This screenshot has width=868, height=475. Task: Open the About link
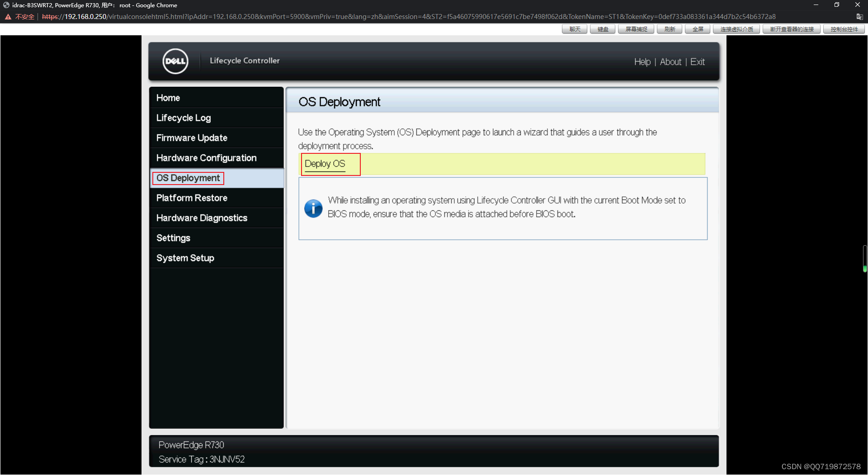coord(670,62)
